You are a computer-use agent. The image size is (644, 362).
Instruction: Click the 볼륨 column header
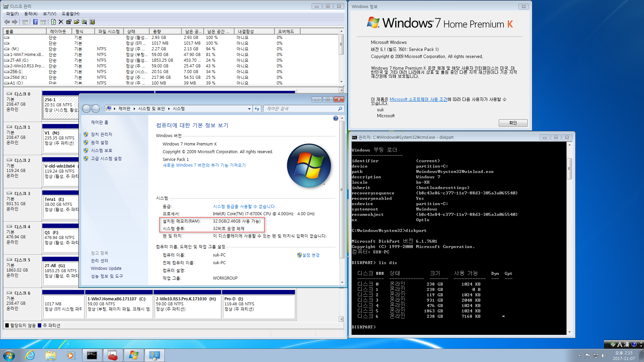[x=25, y=32]
